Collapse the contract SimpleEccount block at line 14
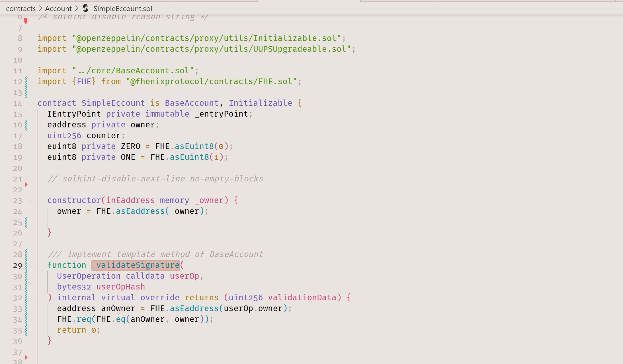The width and height of the screenshot is (623, 364). point(31,104)
